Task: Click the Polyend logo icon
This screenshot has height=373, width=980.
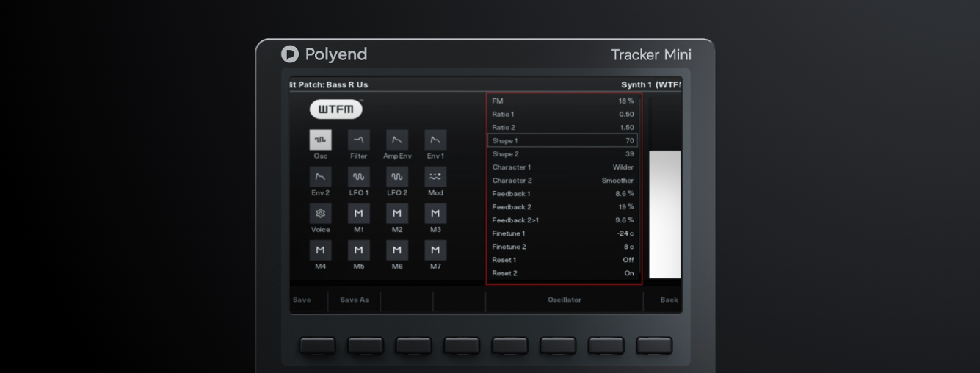Action: 290,54
